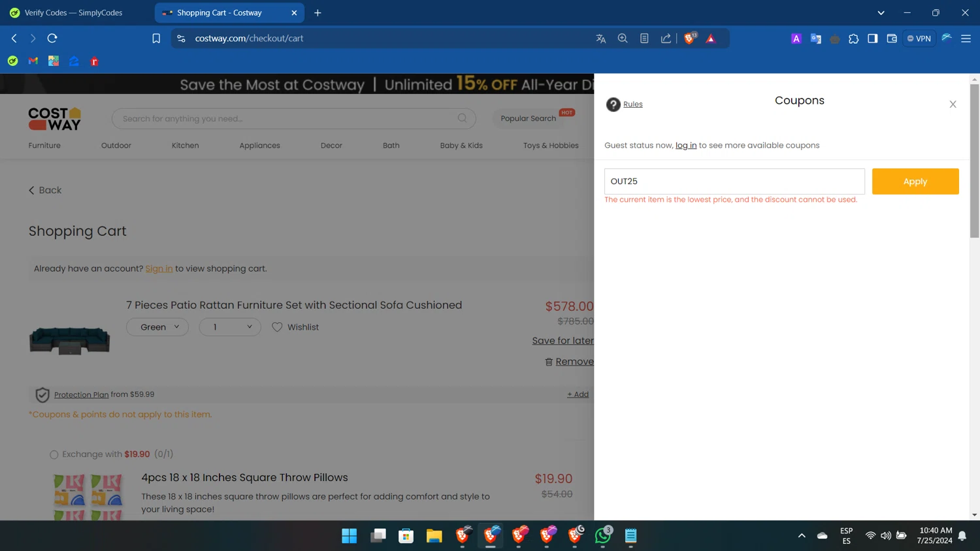Viewport: 980px width, 551px height.
Task: Open a new browser tab
Action: pyautogui.click(x=318, y=12)
